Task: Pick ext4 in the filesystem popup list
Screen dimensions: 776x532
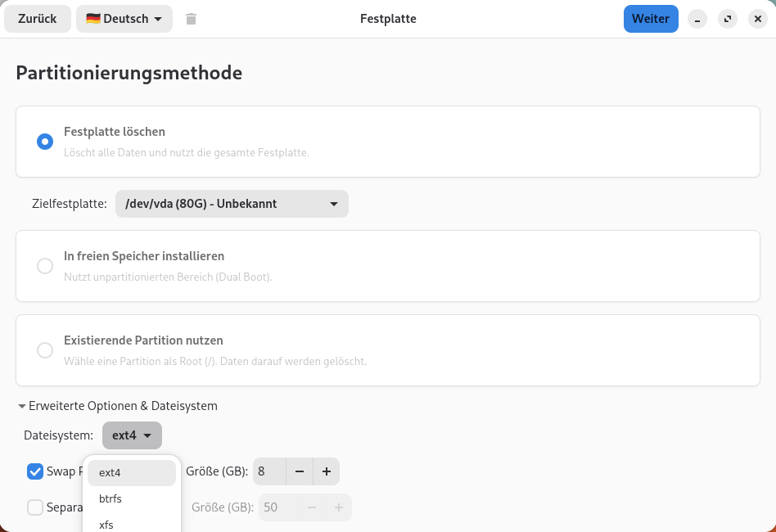Action: click(x=111, y=472)
